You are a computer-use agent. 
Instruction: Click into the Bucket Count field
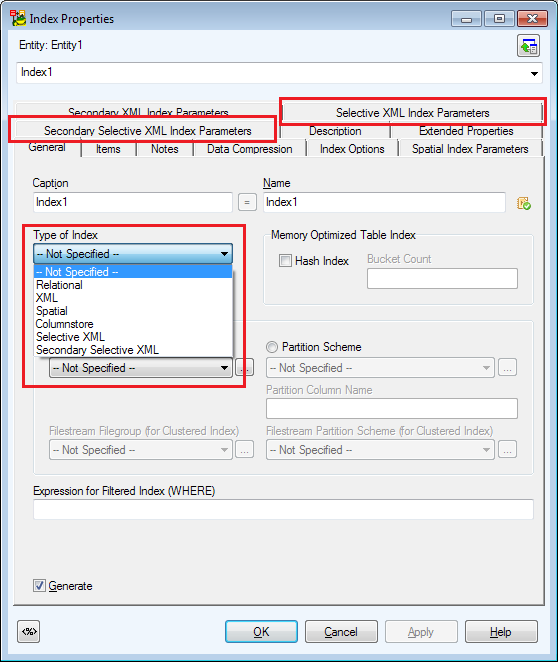point(442,279)
